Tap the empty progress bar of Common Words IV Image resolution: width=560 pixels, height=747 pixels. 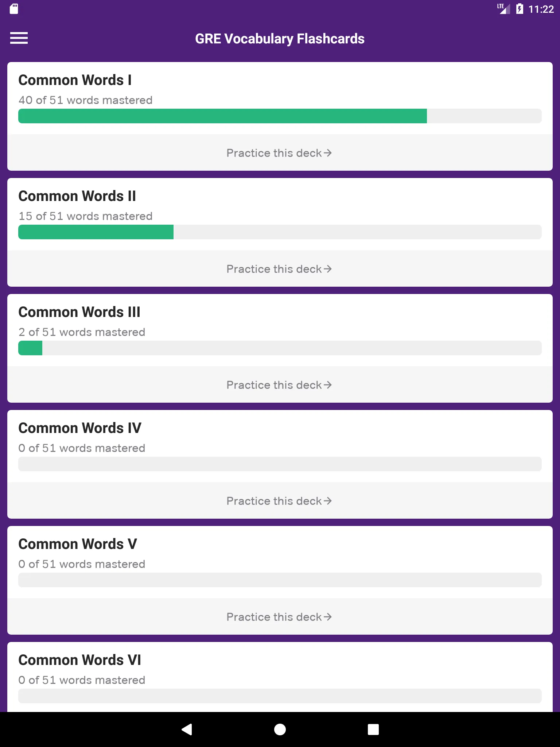tap(280, 464)
